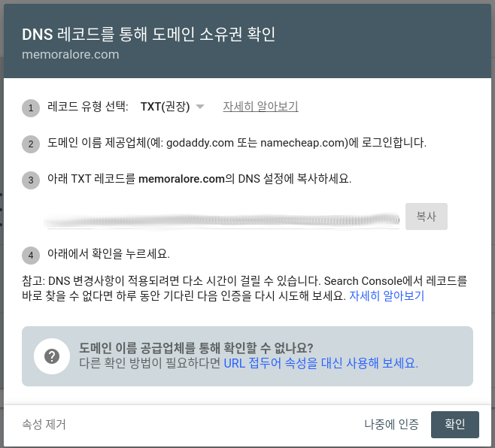Image resolution: width=495 pixels, height=448 pixels.
Task: Open the underlined 자세히 알아보기 link in step 1
Action: [x=260, y=107]
